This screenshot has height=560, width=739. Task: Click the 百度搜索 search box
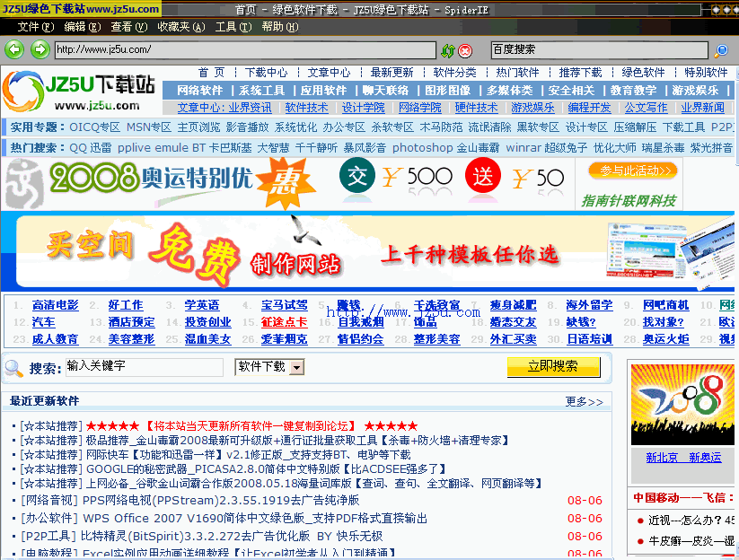pyautogui.click(x=600, y=50)
